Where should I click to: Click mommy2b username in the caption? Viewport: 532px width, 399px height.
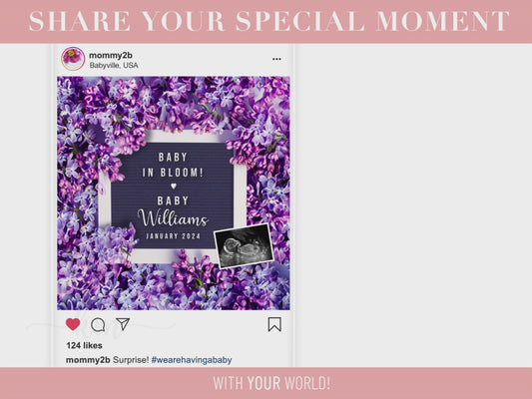pos(88,360)
